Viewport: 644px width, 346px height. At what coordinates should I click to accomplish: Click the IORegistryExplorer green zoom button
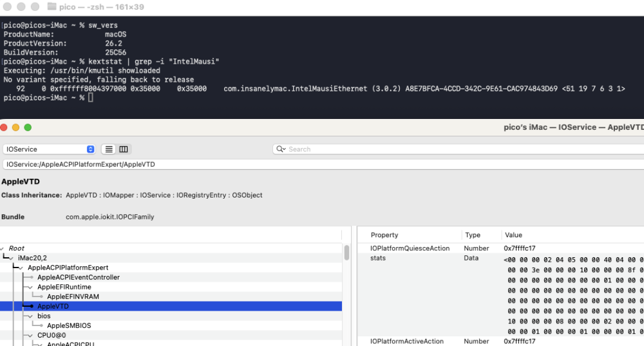(x=28, y=127)
